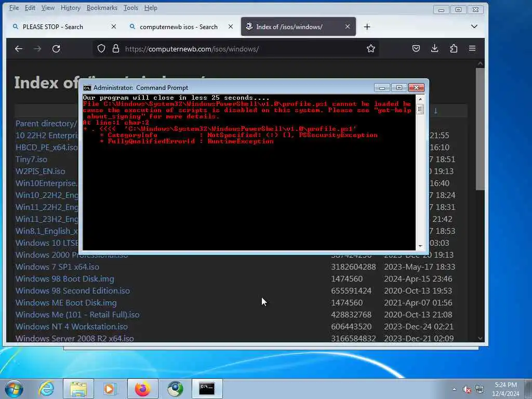Open Windows Me (101 - Retail Full).iso link
Screen dimensions: 532x399
77,314
